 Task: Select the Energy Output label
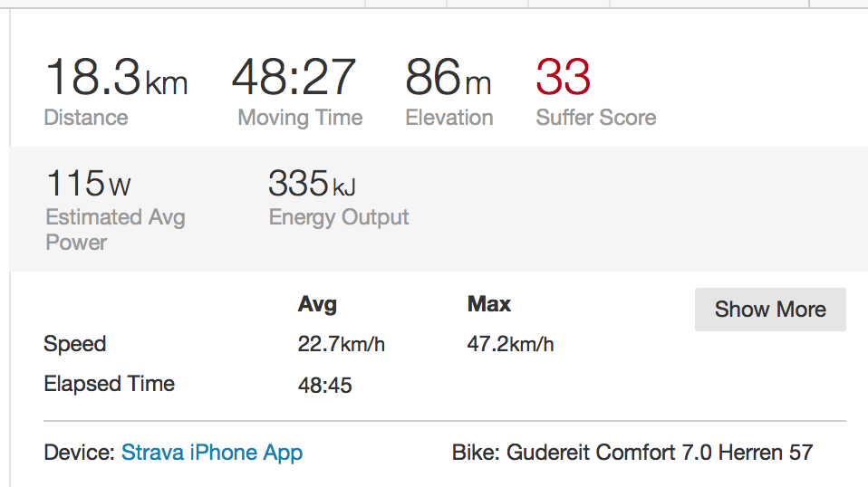[x=339, y=217]
